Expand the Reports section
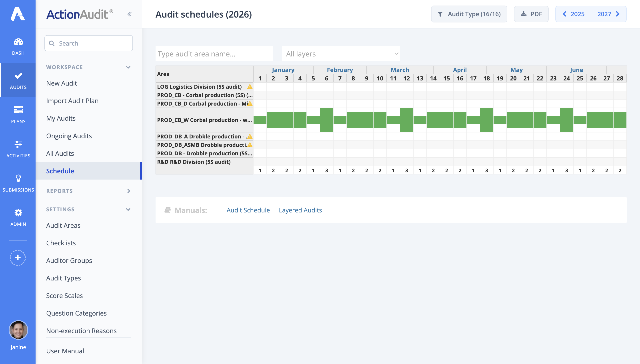Screen dimensions: 640x364 129,191
